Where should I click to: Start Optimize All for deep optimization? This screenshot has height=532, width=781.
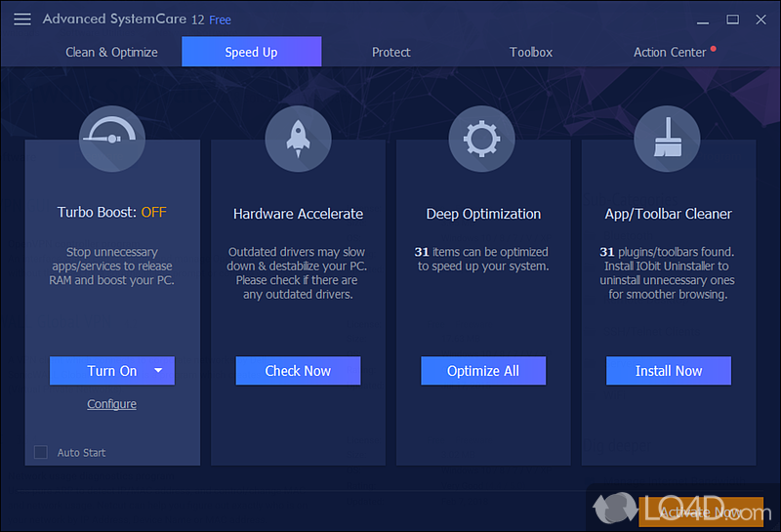point(483,371)
